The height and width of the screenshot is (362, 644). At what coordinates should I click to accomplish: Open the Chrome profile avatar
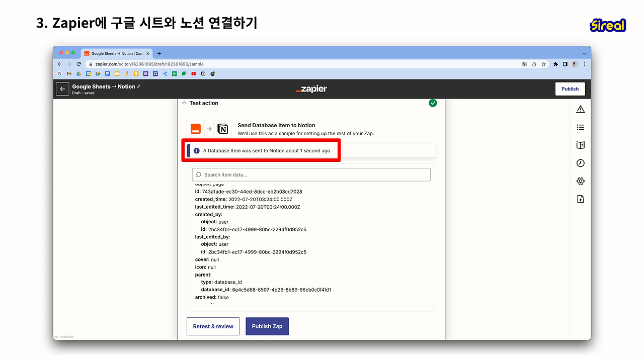click(x=575, y=64)
